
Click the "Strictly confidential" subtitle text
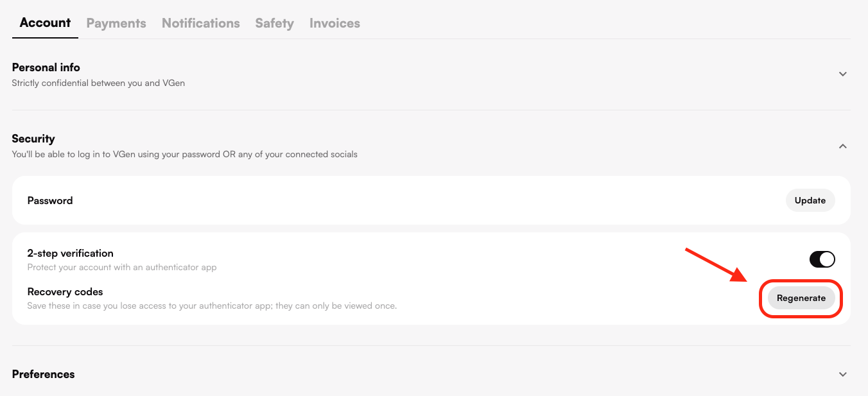(98, 83)
